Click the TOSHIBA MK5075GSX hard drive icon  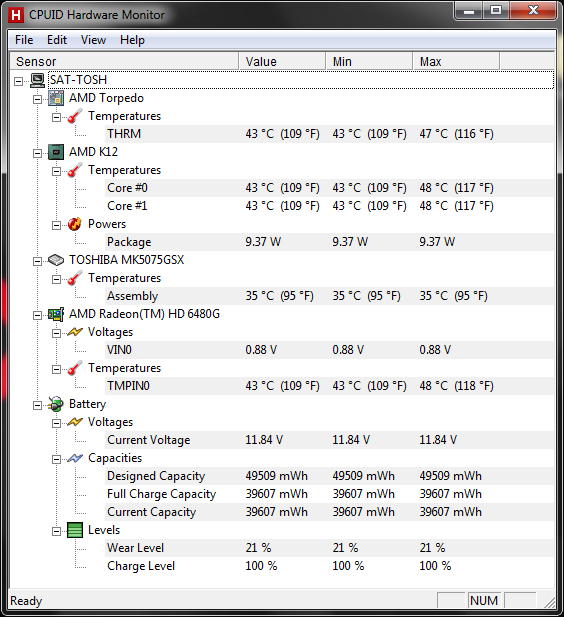(56, 260)
